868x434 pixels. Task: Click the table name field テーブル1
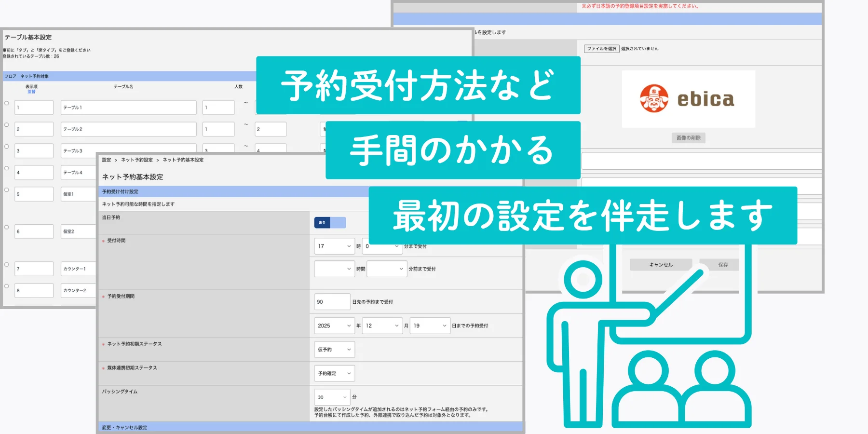[129, 108]
